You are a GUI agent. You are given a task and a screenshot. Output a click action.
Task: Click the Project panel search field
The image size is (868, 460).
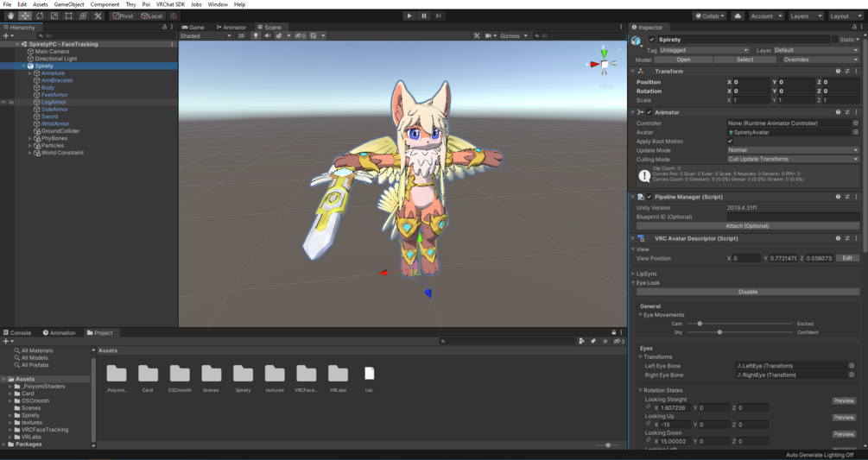coord(507,341)
